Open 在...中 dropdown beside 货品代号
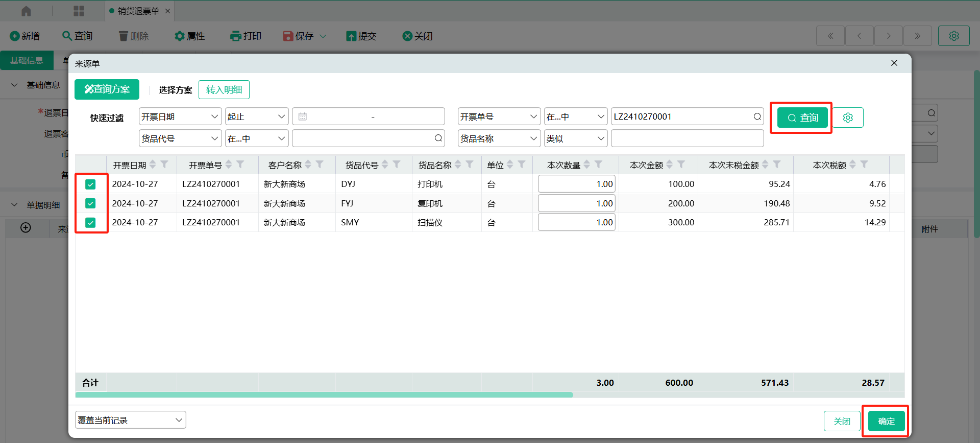Image resolution: width=980 pixels, height=443 pixels. [257, 138]
